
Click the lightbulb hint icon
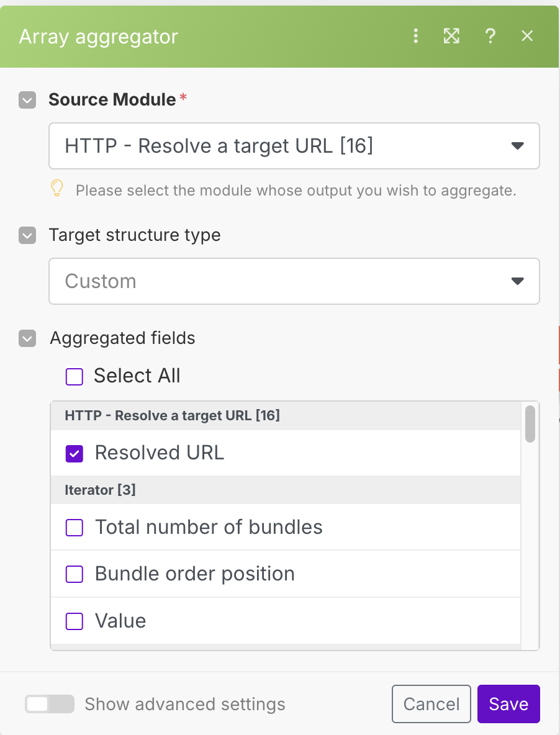[x=57, y=189]
